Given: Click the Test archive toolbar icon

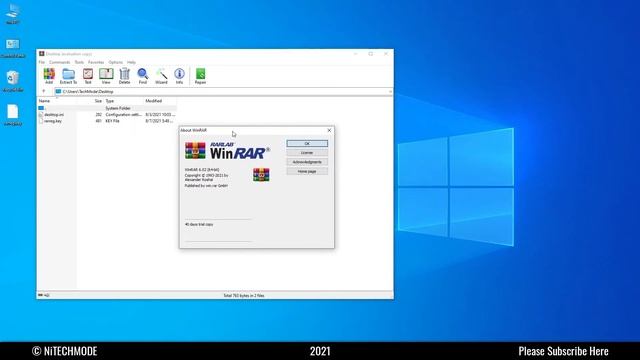Looking at the screenshot, I should click(88, 76).
